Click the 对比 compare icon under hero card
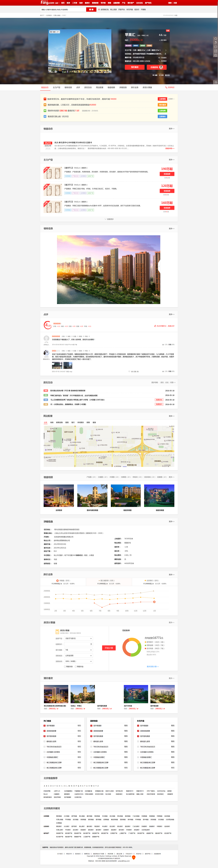Image resolution: width=218 pixels, height=868 pixels. [166, 75]
